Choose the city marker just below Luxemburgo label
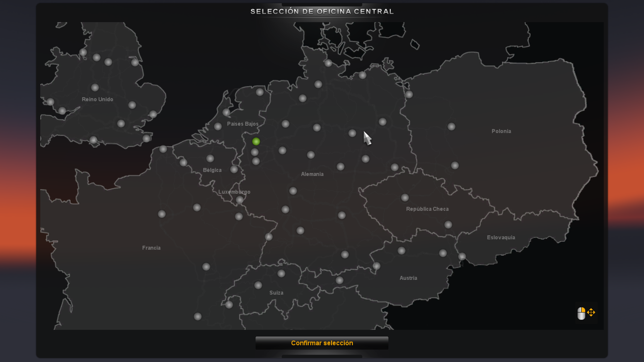This screenshot has height=362, width=644. coord(239,200)
